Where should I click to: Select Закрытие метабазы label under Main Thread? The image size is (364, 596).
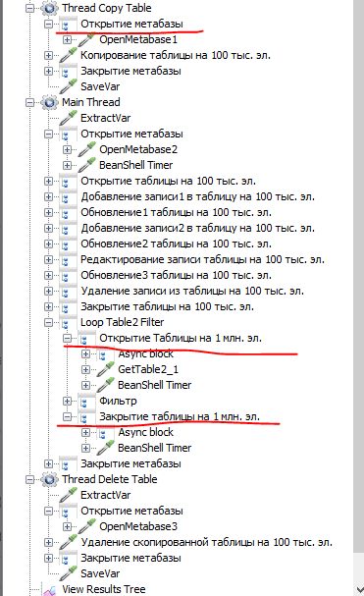point(130,463)
